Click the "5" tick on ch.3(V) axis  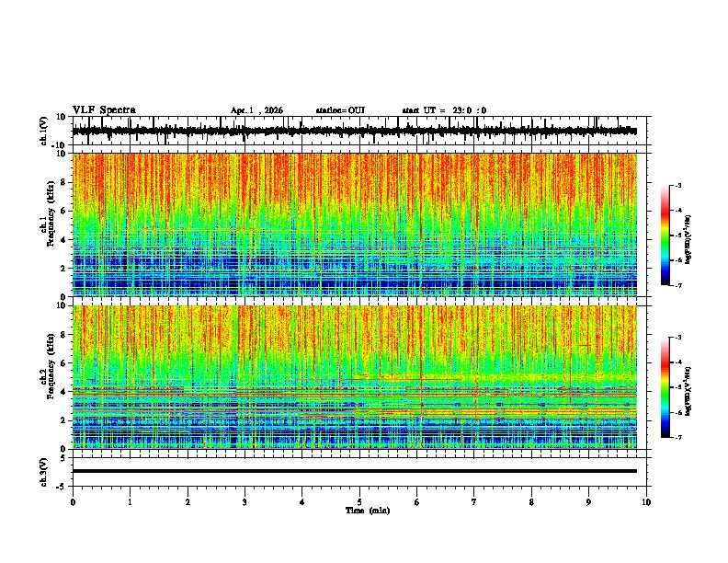[64, 457]
